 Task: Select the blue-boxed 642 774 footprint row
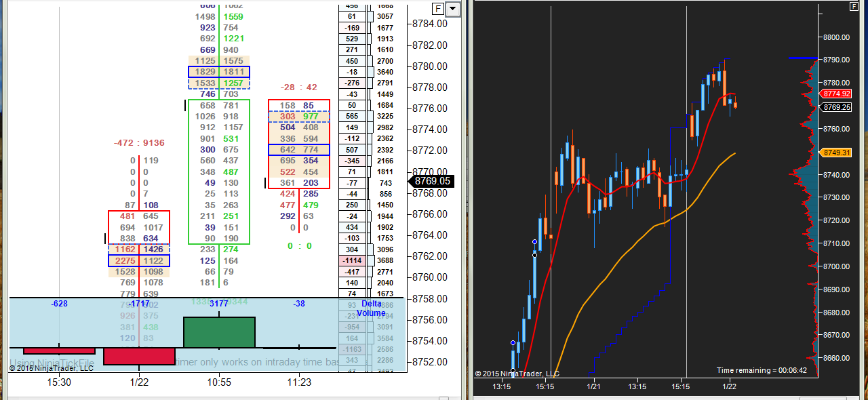click(299, 150)
